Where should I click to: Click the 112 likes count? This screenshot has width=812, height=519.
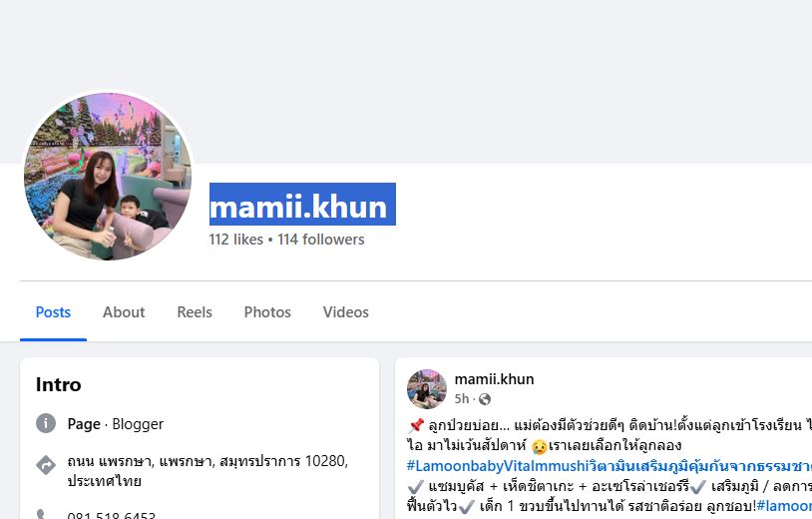tap(236, 240)
